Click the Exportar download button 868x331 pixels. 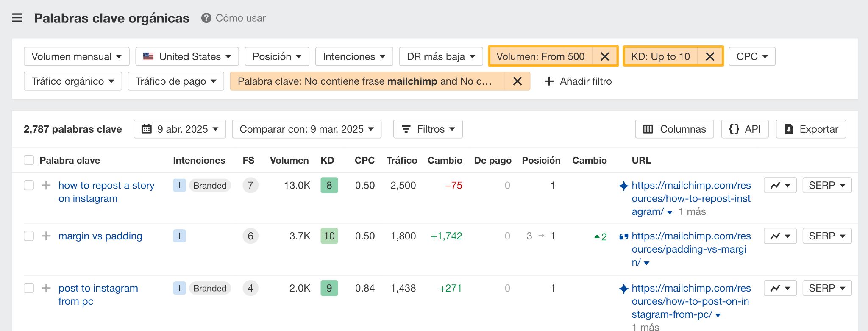[811, 129]
